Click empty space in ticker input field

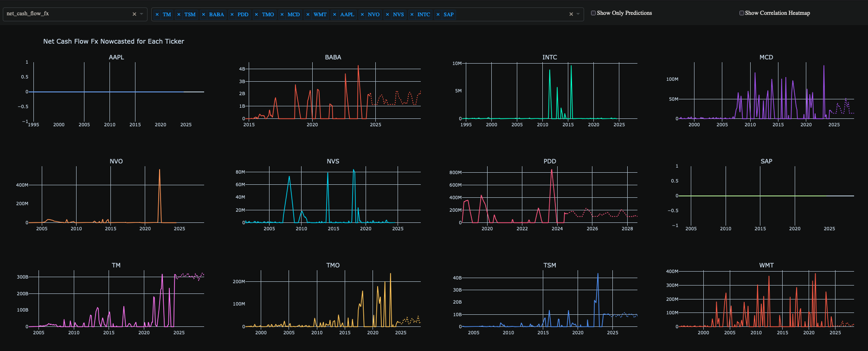pyautogui.click(x=510, y=14)
